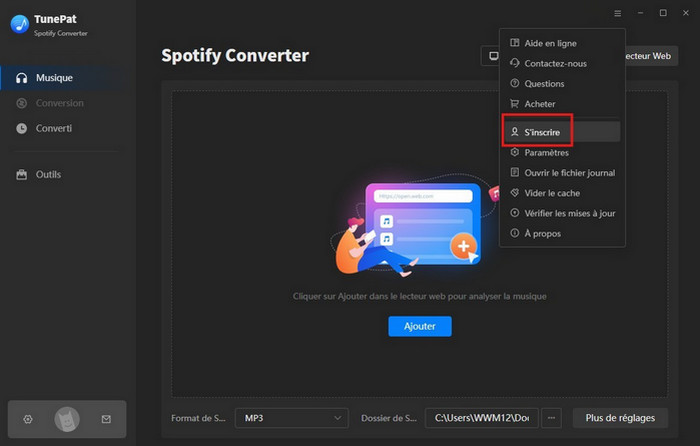The width and height of the screenshot is (700, 446).
Task: Open the mail envelope icon in sidebar
Action: pyautogui.click(x=106, y=419)
